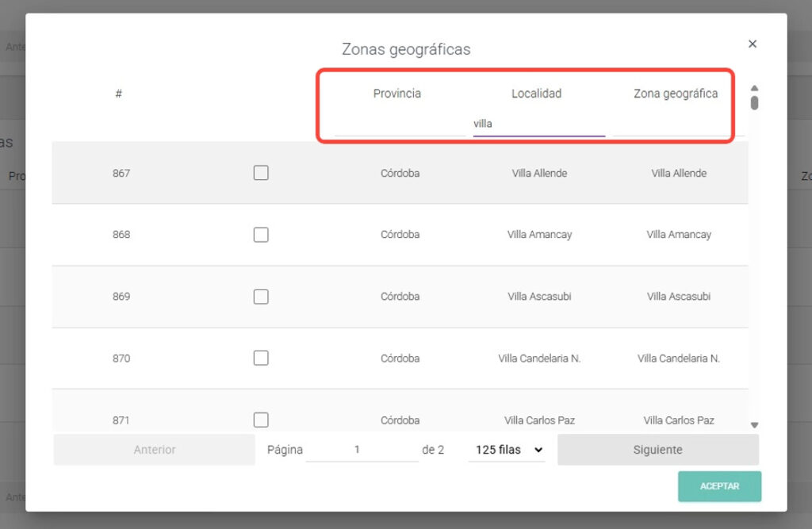The width and height of the screenshot is (812, 529).
Task: Click the vertical scrollbar thumb
Action: tap(755, 102)
